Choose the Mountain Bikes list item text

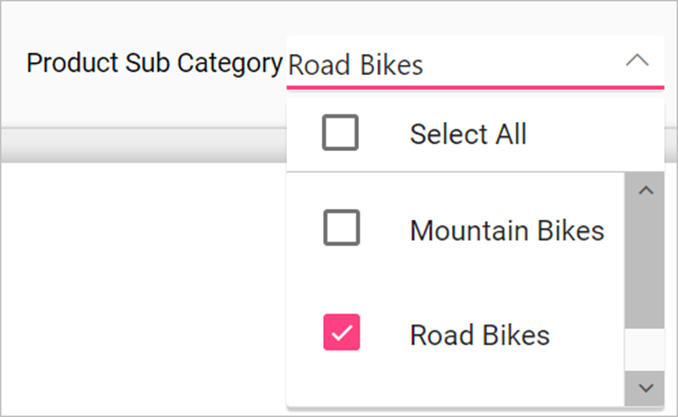[507, 231]
